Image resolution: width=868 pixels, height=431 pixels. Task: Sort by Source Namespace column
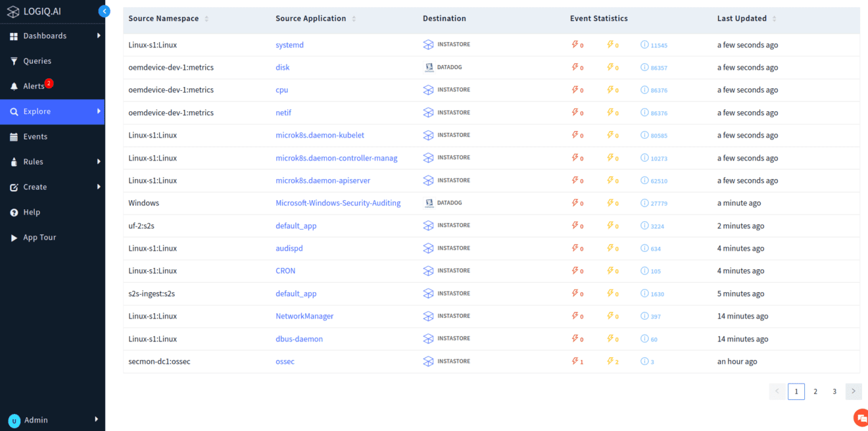tap(206, 19)
